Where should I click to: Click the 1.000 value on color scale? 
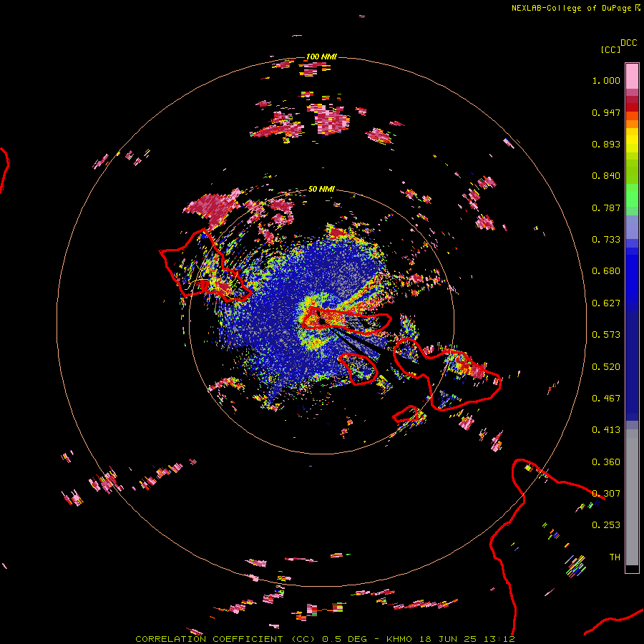pos(606,80)
